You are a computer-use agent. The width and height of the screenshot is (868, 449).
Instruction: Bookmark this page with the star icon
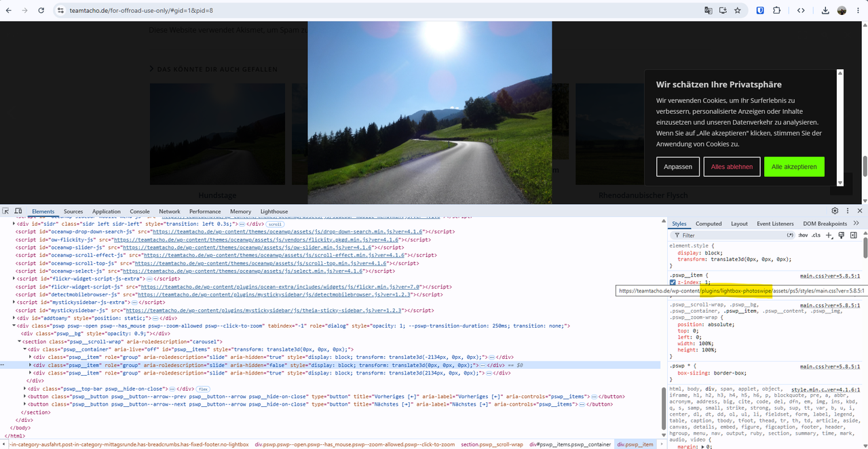point(737,11)
